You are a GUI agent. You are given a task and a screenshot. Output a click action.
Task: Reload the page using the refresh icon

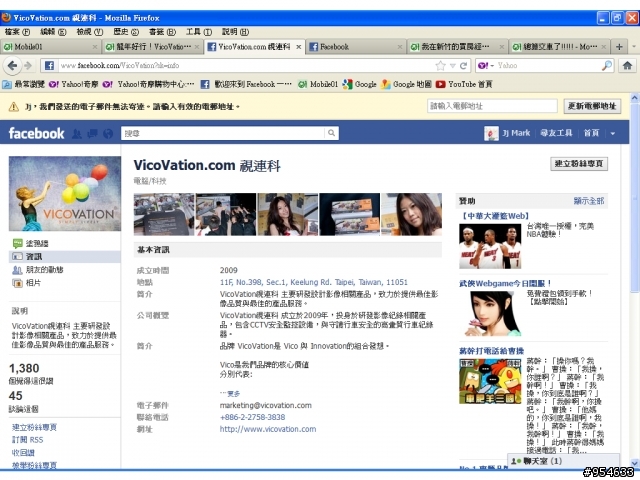(463, 65)
